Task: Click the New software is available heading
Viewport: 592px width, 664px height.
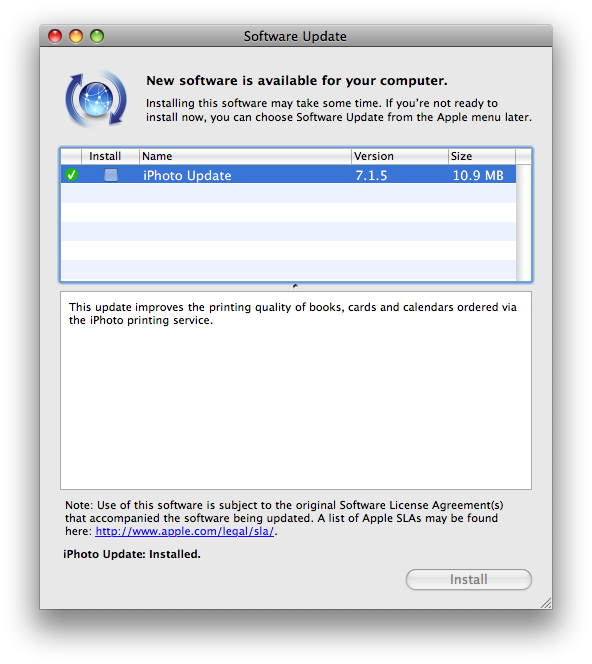Action: click(297, 80)
